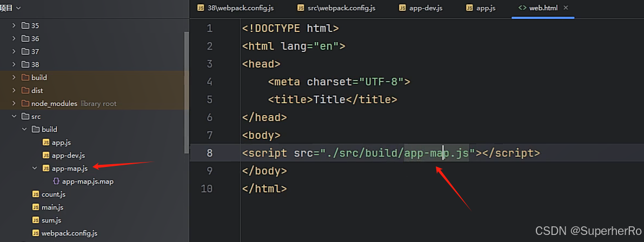Click the node_modules folder icon
The height and width of the screenshot is (242, 644).
coord(25,103)
